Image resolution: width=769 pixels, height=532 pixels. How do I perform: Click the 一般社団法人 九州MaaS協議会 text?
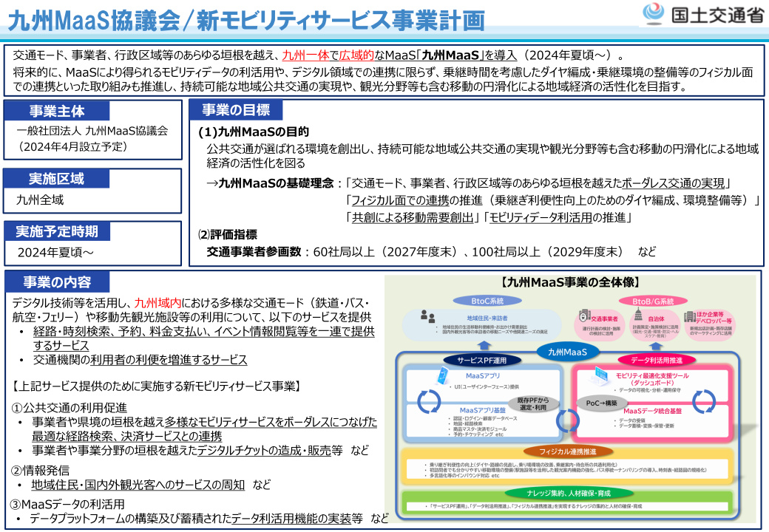pyautogui.click(x=92, y=131)
